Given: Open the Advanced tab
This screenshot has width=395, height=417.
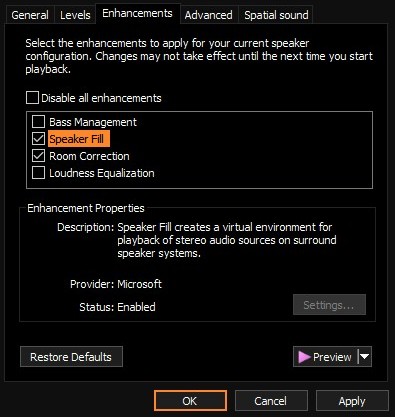Looking at the screenshot, I should pos(209,15).
